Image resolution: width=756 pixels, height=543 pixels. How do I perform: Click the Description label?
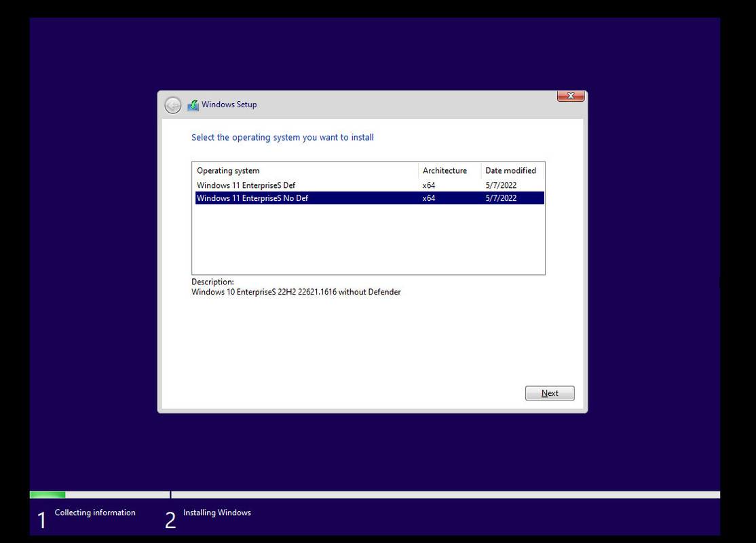click(212, 282)
